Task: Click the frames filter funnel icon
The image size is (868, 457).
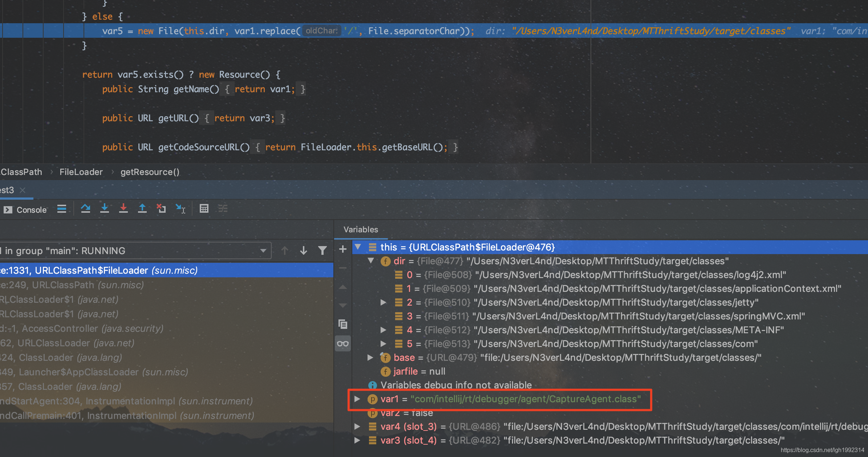Action: 322,250
